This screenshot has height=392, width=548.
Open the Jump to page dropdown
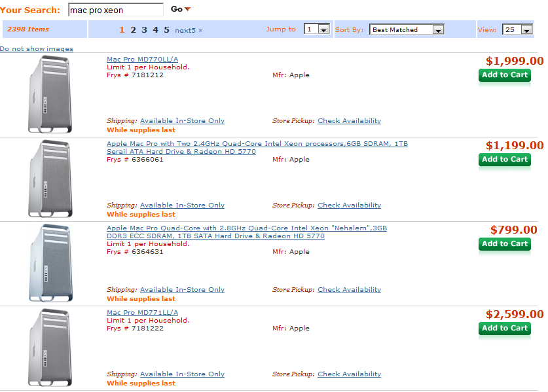click(x=317, y=29)
